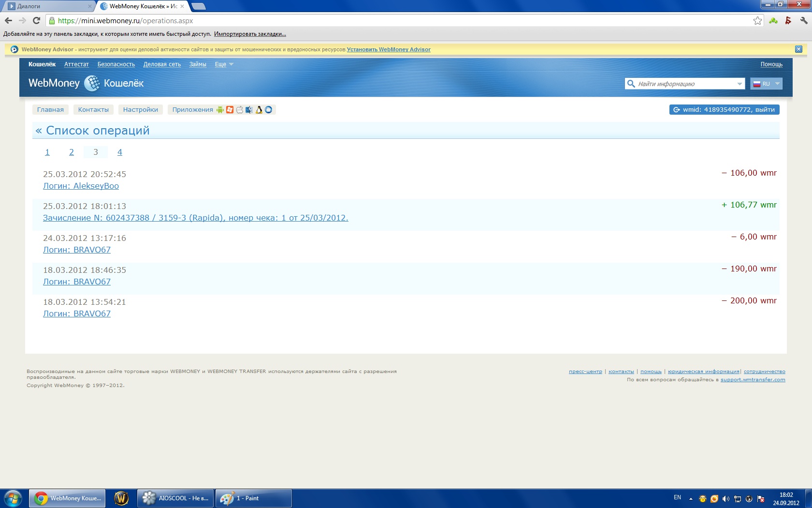Reload the page
Image resolution: width=812 pixels, height=508 pixels.
tap(36, 21)
